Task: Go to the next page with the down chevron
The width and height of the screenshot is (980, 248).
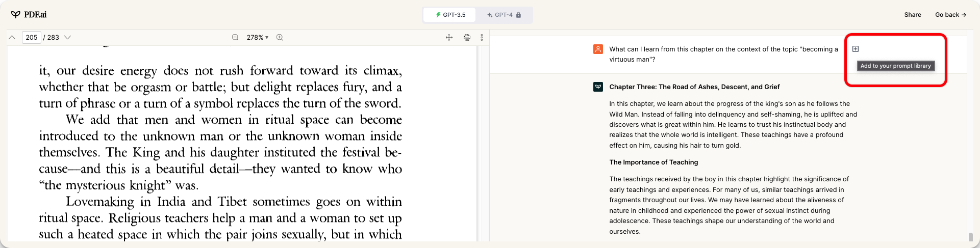Action: (68, 37)
